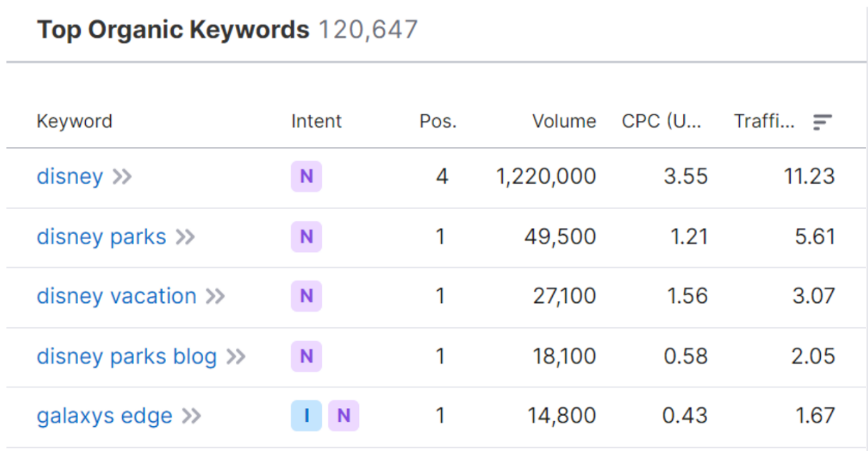Click position value 1 in 'galaxys edge' row
Viewport: 868px width, 451px height.
441,415
